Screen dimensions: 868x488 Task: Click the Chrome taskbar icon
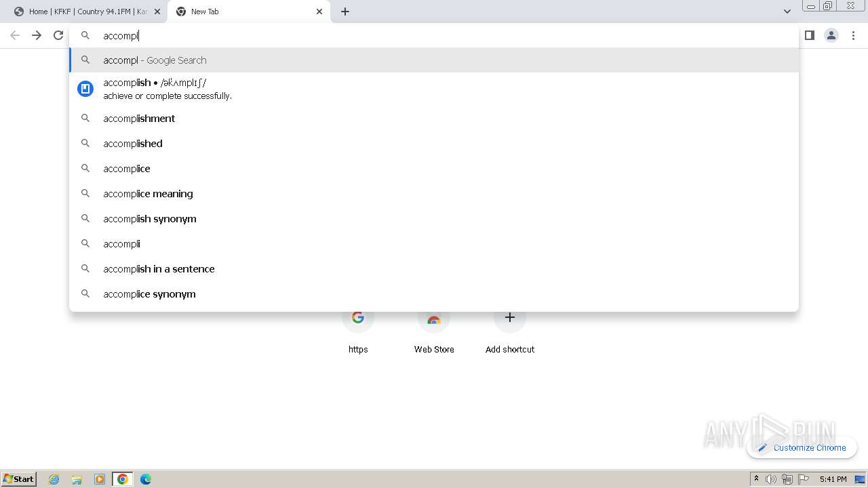(x=123, y=479)
